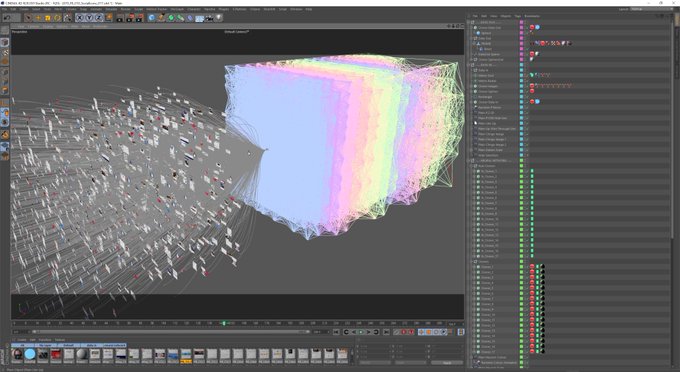This screenshot has width=680, height=372.
Task: Select the bright blue material thumbnail
Action: tap(30, 354)
